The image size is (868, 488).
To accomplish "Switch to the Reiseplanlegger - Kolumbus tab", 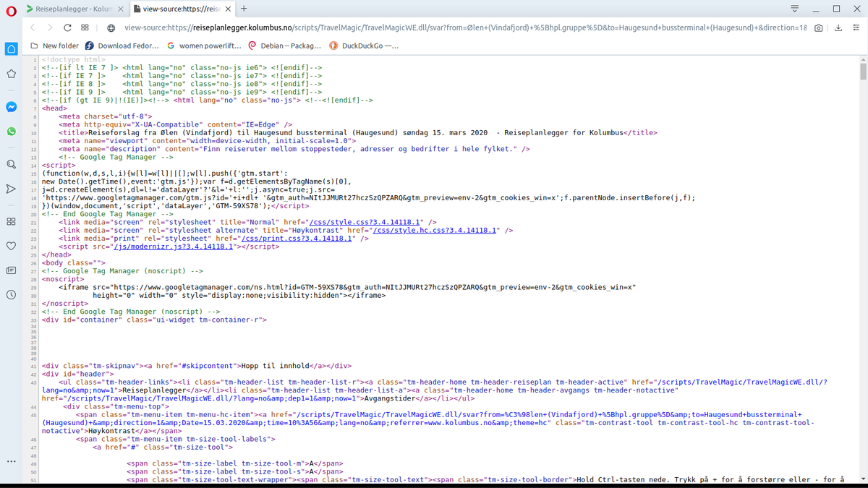I will pyautogui.click(x=74, y=9).
